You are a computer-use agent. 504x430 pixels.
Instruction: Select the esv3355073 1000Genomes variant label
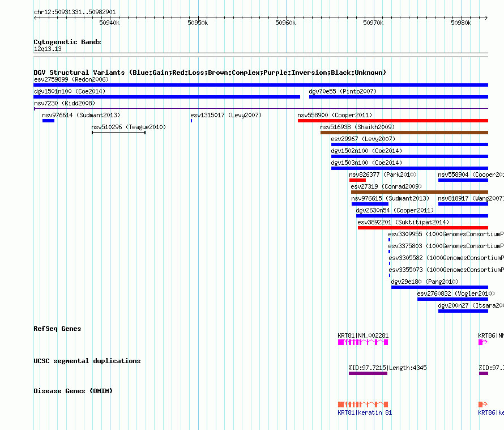pyautogui.click(x=446, y=270)
